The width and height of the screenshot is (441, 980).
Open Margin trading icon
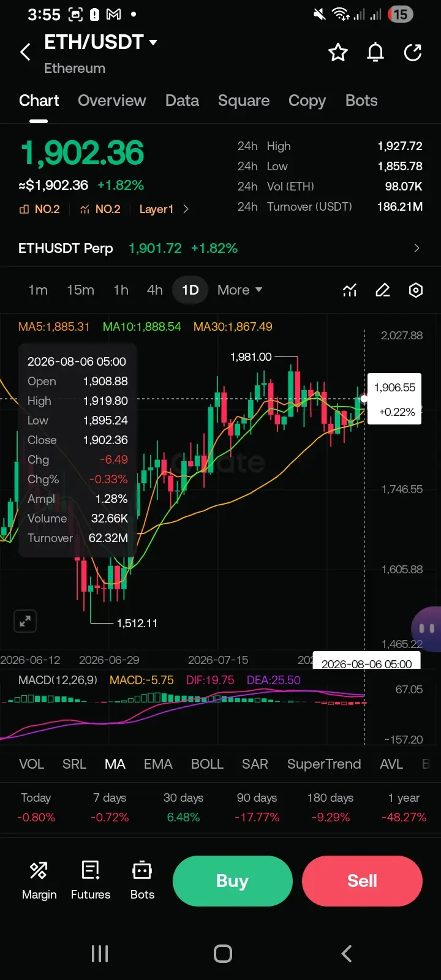pyautogui.click(x=39, y=881)
